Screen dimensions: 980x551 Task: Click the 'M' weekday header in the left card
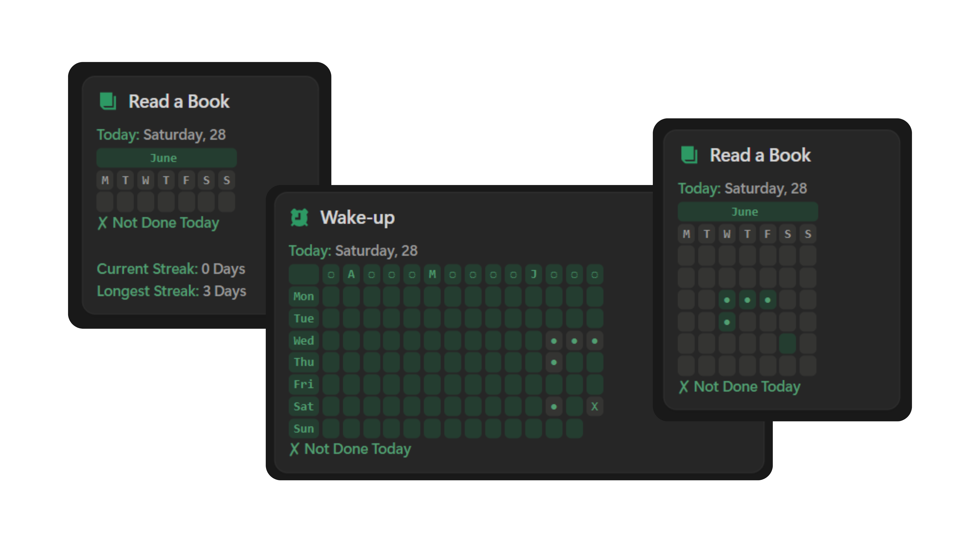pyautogui.click(x=105, y=180)
